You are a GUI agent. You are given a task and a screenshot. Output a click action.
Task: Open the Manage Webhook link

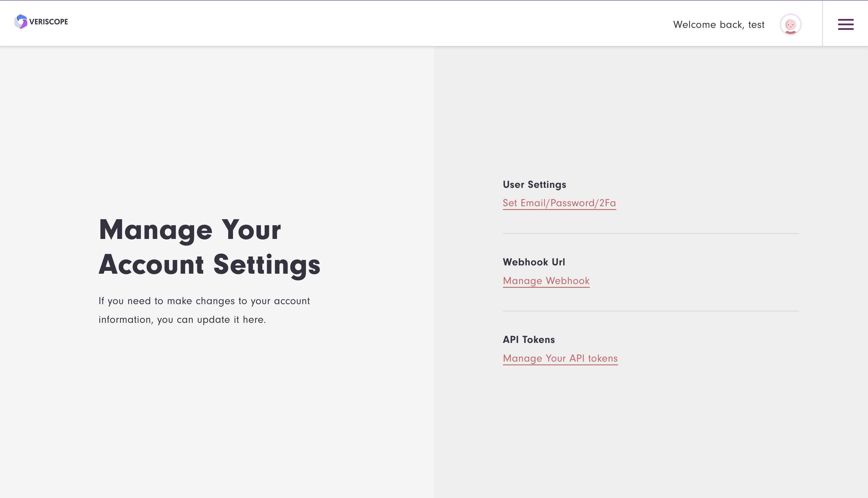coord(546,281)
